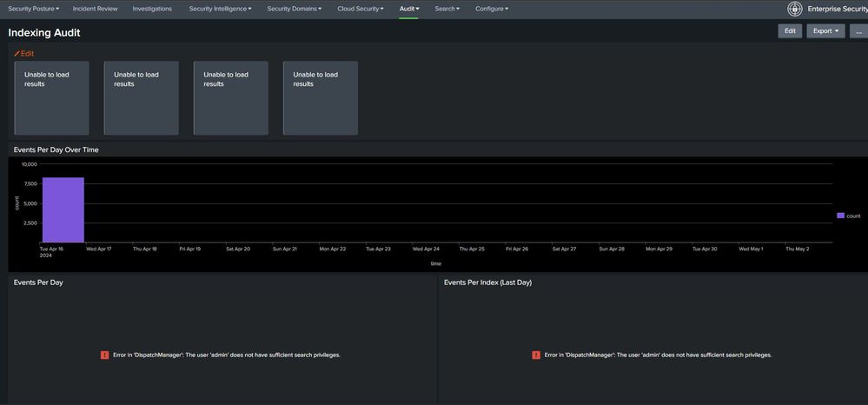868x405 pixels.
Task: Click the Events Per Day panel title
Action: pos(38,282)
